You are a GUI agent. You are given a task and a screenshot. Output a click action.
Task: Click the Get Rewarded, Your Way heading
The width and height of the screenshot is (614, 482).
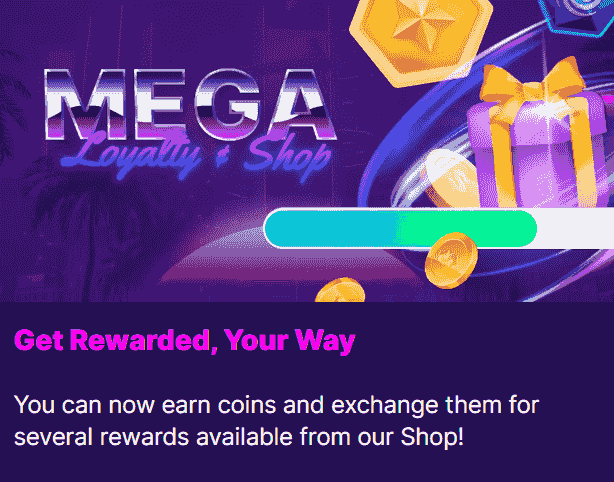pyautogui.click(x=184, y=341)
